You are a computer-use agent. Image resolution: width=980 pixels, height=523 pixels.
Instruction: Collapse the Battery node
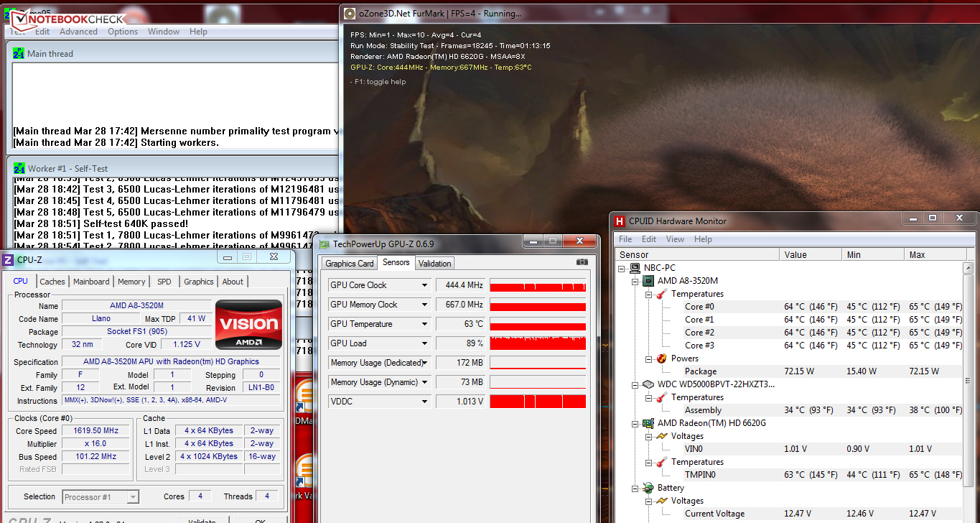pyautogui.click(x=635, y=488)
